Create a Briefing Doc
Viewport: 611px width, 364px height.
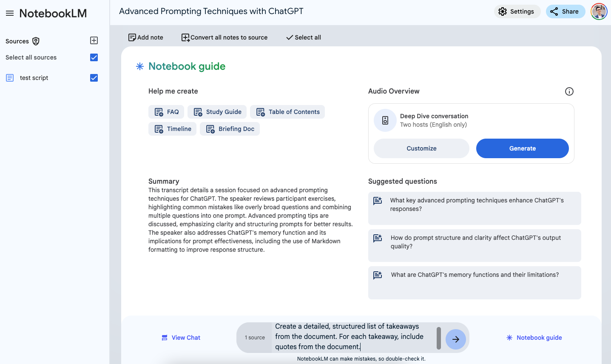point(230,128)
